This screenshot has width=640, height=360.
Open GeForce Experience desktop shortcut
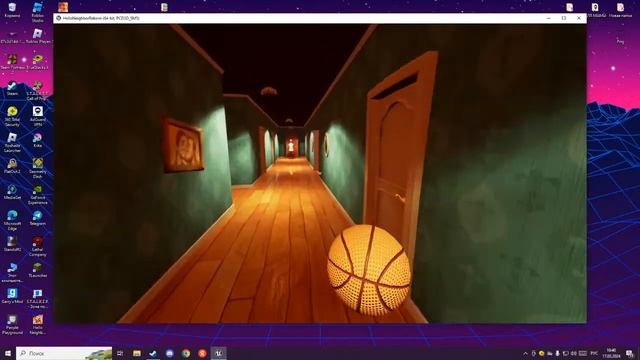(38, 194)
